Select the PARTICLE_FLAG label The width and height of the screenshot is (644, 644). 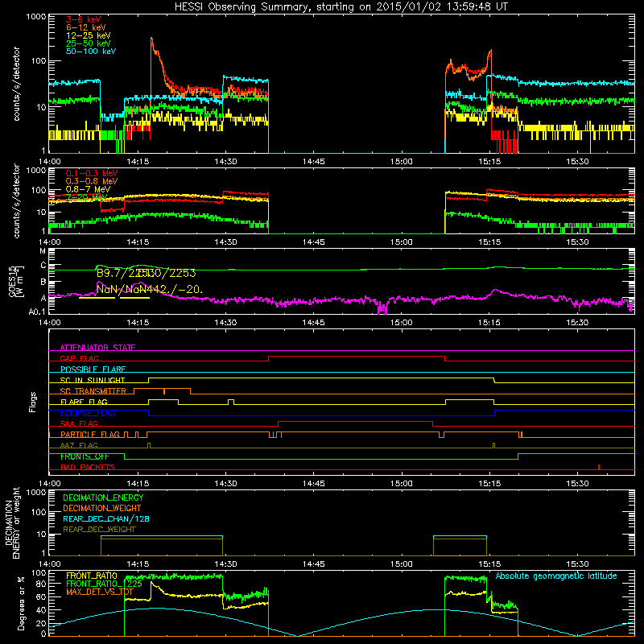point(90,434)
